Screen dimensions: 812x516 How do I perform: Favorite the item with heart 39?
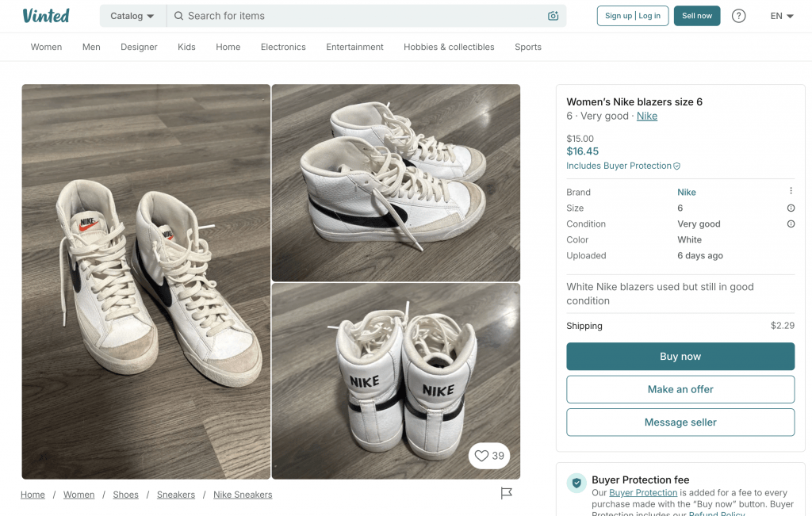point(489,456)
